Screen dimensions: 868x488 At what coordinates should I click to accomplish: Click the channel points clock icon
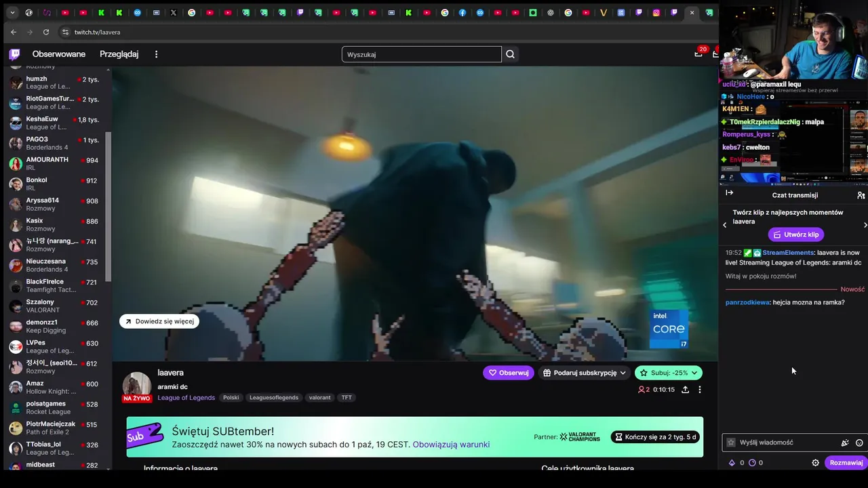752,463
